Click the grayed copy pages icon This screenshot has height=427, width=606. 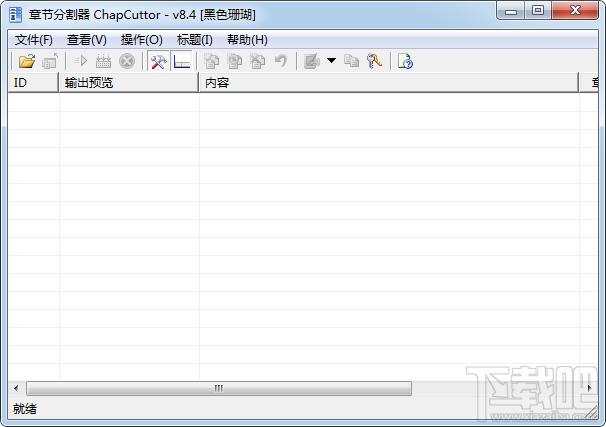pyautogui.click(x=351, y=61)
